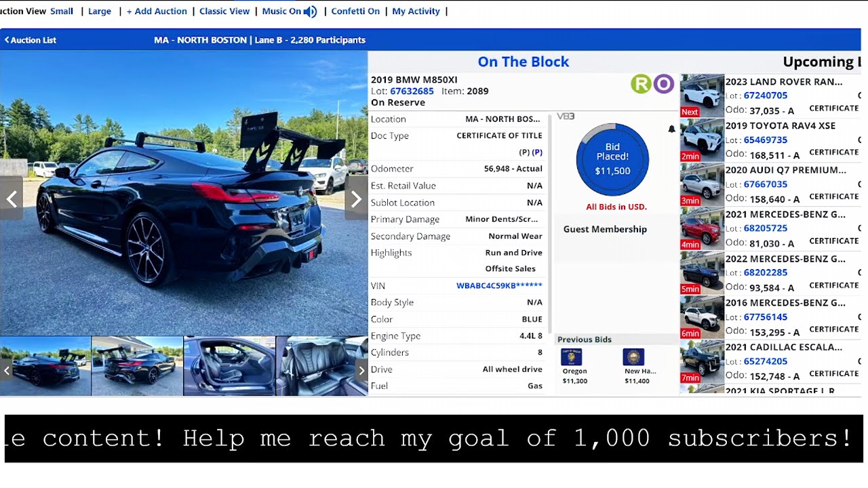
Task: Open lot 67667035 Audi Q7 link
Action: point(766,184)
